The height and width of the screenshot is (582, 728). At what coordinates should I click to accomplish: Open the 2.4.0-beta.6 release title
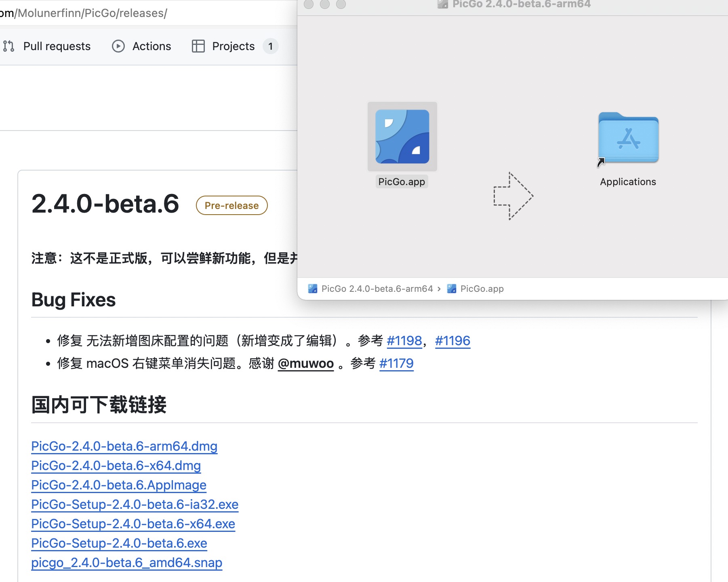pos(105,203)
